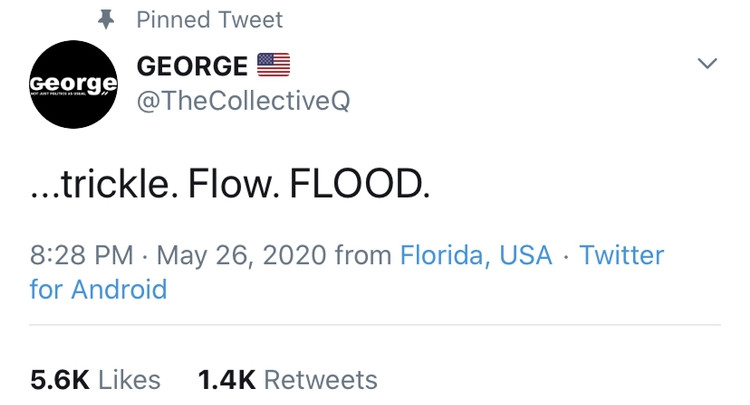Open the George profile avatar
Viewport: 750px width, 405px height.
(x=74, y=84)
